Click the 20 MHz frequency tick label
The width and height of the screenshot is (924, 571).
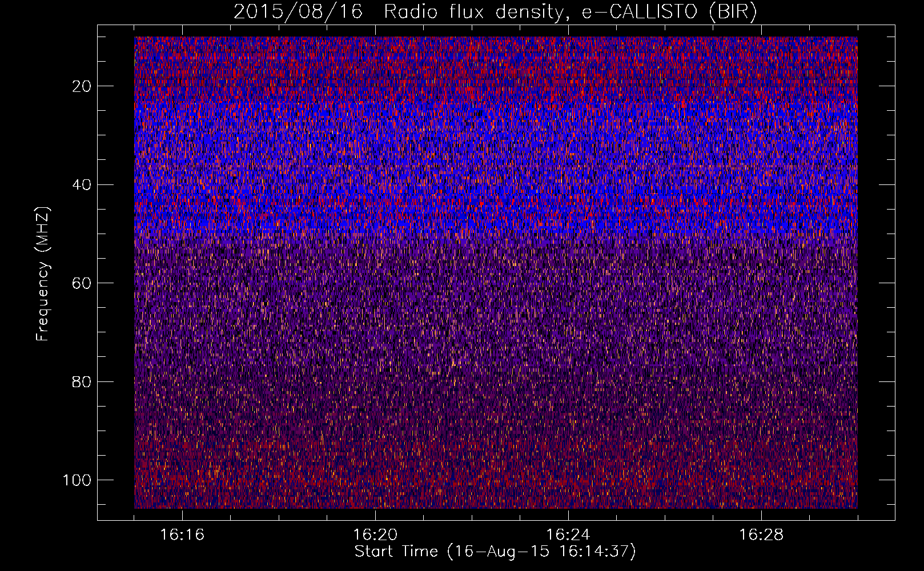(x=82, y=86)
